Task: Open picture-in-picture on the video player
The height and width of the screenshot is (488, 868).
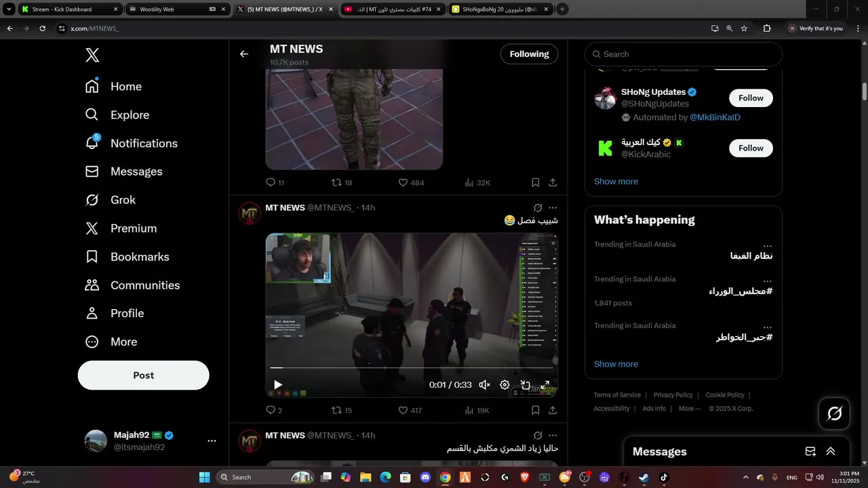Action: (x=525, y=385)
